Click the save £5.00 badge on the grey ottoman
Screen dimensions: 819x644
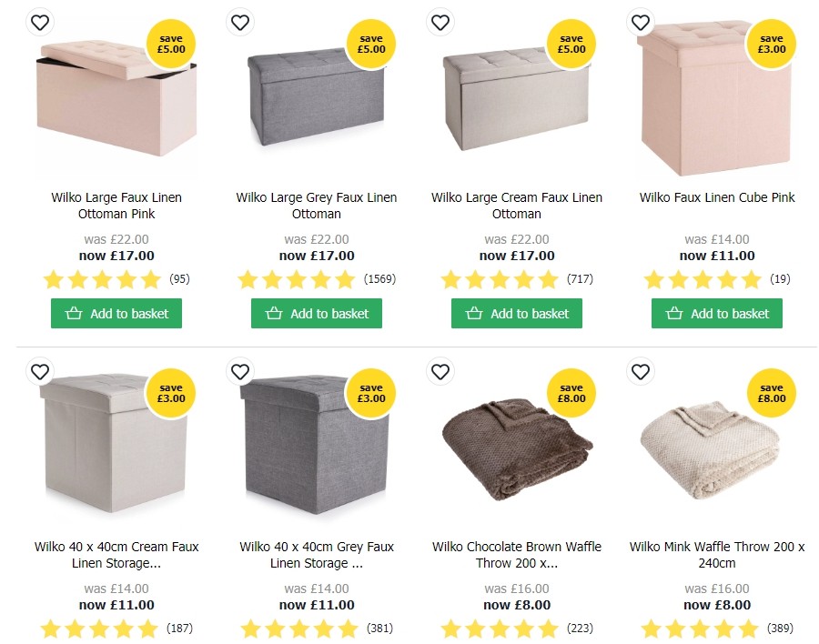coord(371,44)
